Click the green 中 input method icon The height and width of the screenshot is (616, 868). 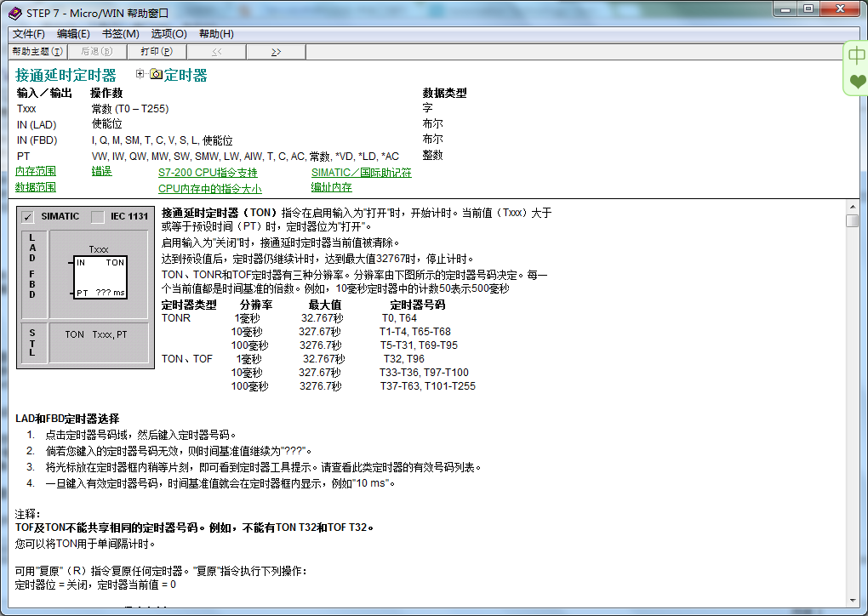coord(856,56)
